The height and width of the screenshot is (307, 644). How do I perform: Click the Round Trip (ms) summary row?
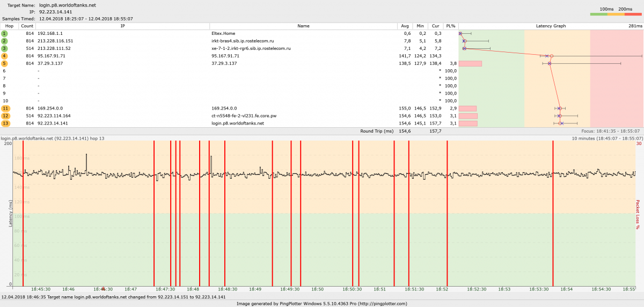(x=377, y=131)
